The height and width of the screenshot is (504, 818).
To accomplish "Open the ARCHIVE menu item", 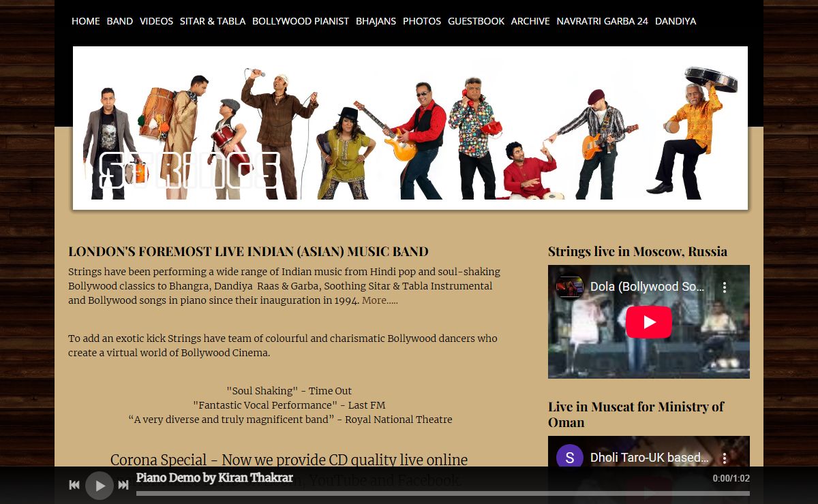I will point(530,21).
